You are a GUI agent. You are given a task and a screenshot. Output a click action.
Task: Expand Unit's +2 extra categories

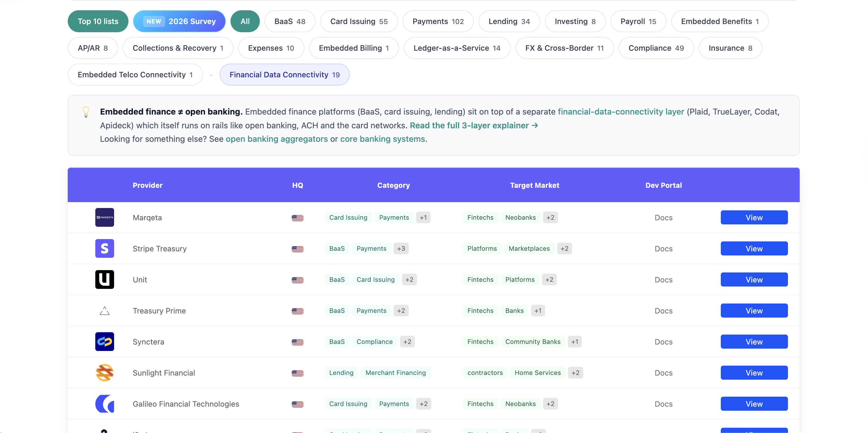point(409,279)
